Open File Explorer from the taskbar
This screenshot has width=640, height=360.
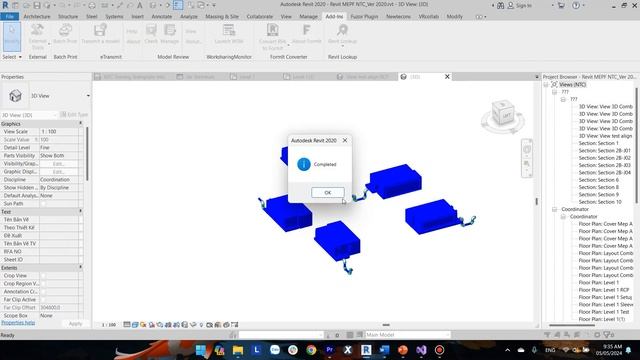point(238,350)
